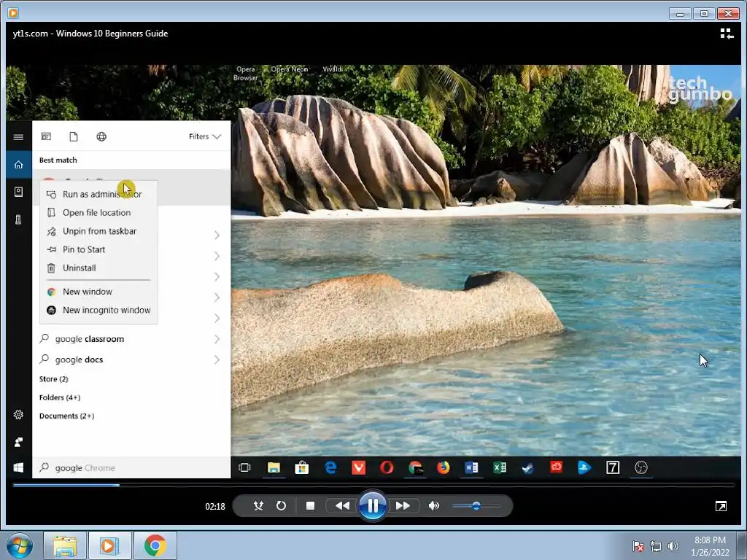Expand arrow beside Pin to Start row
The width and height of the screenshot is (747, 560).
[x=217, y=256]
